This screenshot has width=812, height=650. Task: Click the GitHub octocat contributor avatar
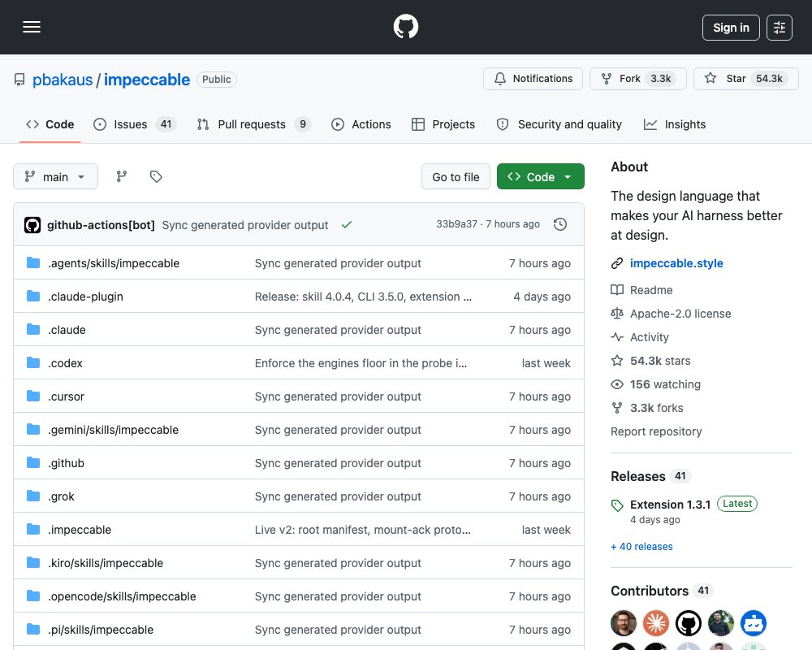pos(689,623)
